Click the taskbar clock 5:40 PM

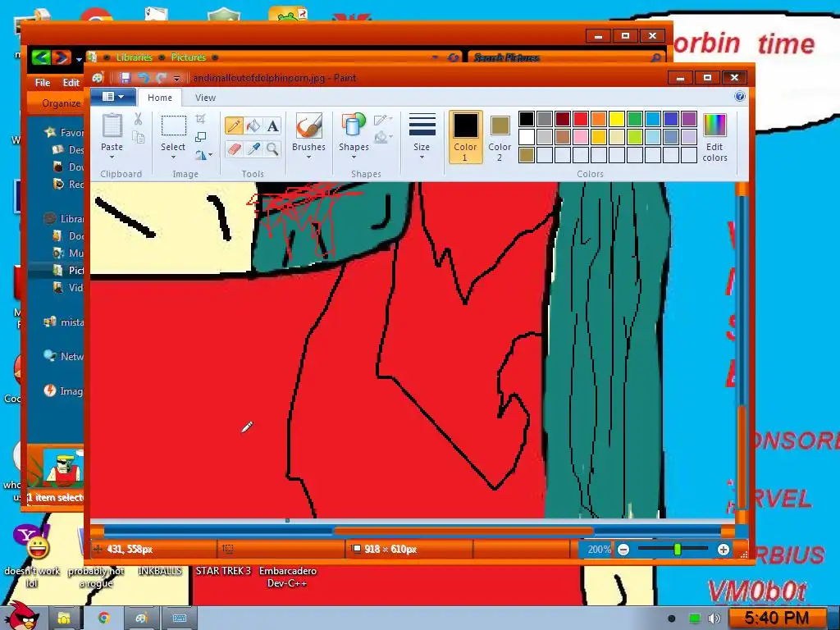tap(777, 619)
